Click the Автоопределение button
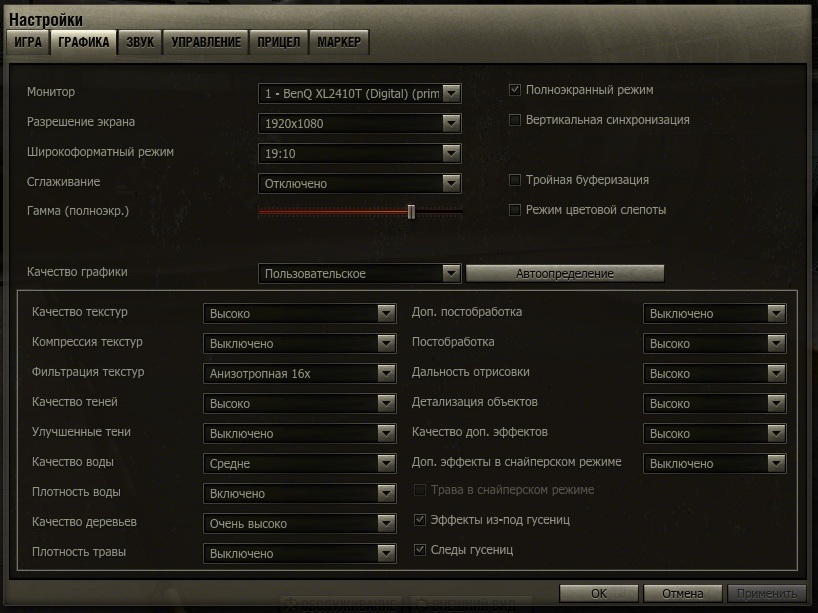 pyautogui.click(x=565, y=273)
